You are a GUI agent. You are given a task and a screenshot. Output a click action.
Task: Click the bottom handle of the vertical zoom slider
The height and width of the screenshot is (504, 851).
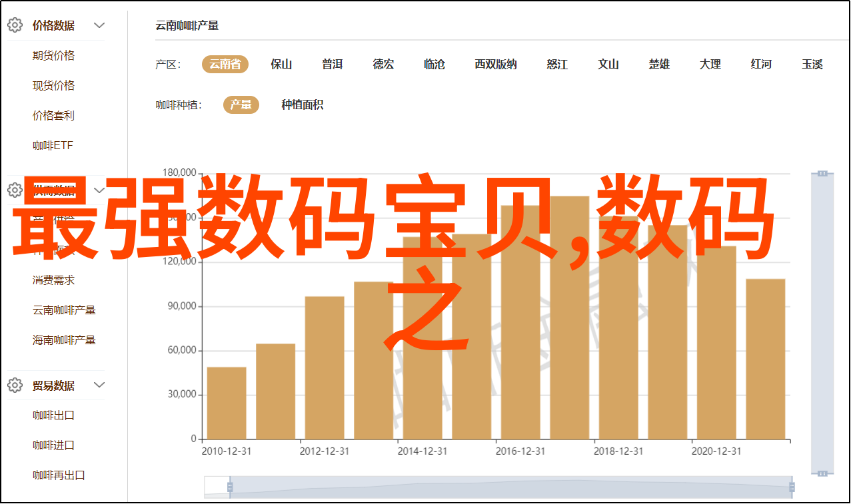[822, 473]
